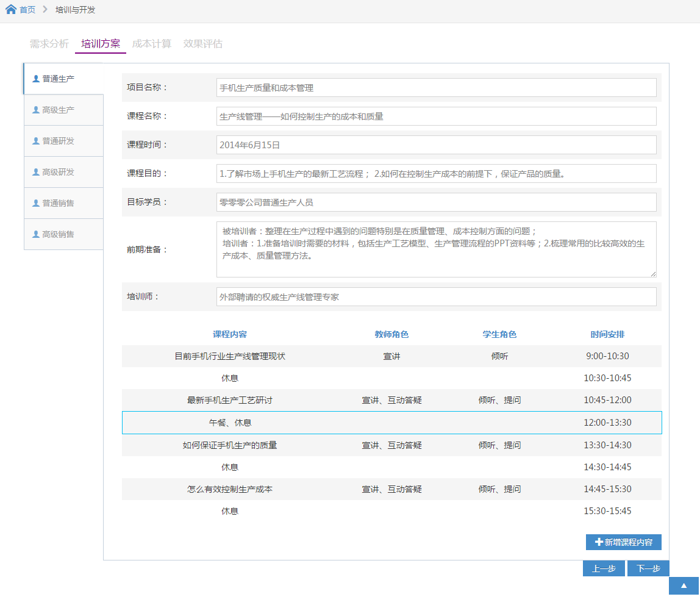The image size is (700, 605).
Task: Select the 目前手机行业生产线管理现状 row cell
Action: point(230,356)
